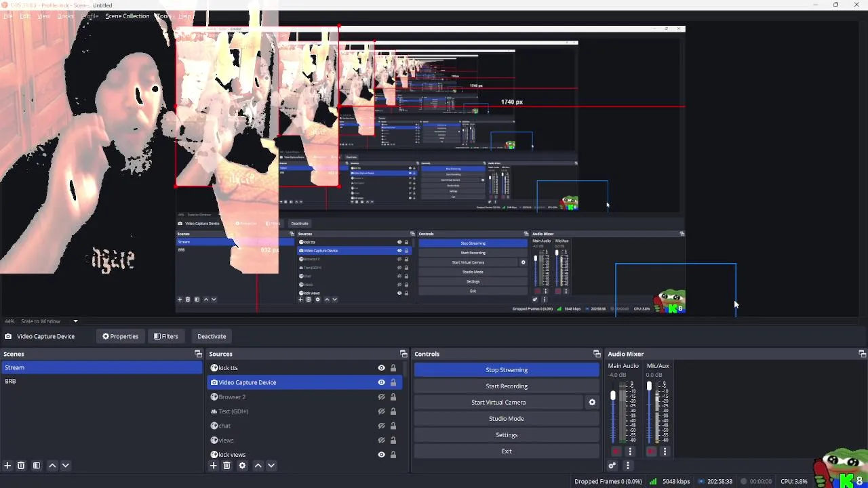
Task: Open the Scene Collection menu
Action: [x=127, y=16]
